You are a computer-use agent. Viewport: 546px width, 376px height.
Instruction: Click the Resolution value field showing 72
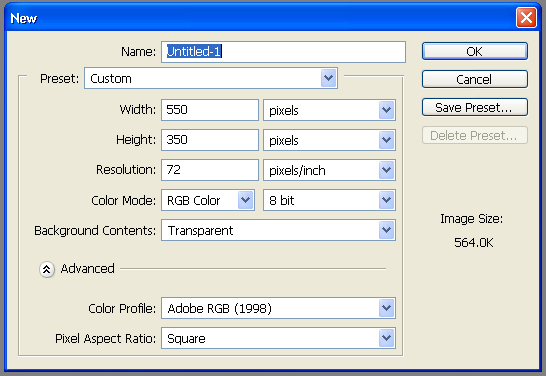[x=210, y=170]
